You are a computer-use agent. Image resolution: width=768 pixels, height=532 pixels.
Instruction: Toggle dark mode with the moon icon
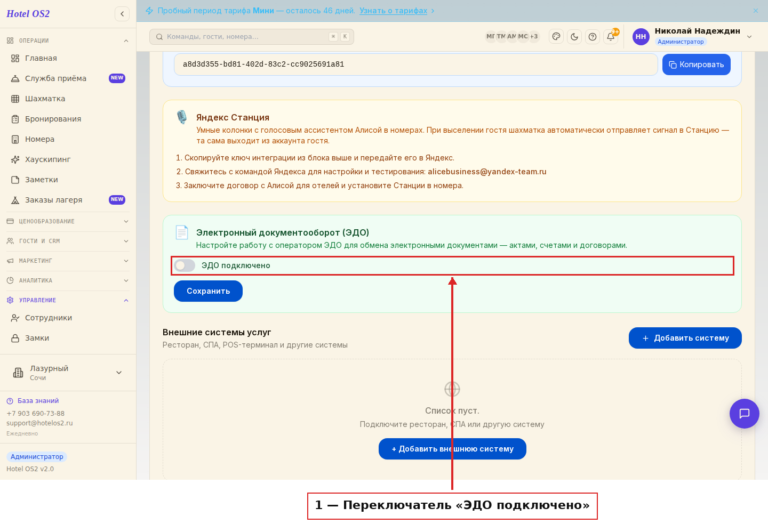(x=574, y=37)
